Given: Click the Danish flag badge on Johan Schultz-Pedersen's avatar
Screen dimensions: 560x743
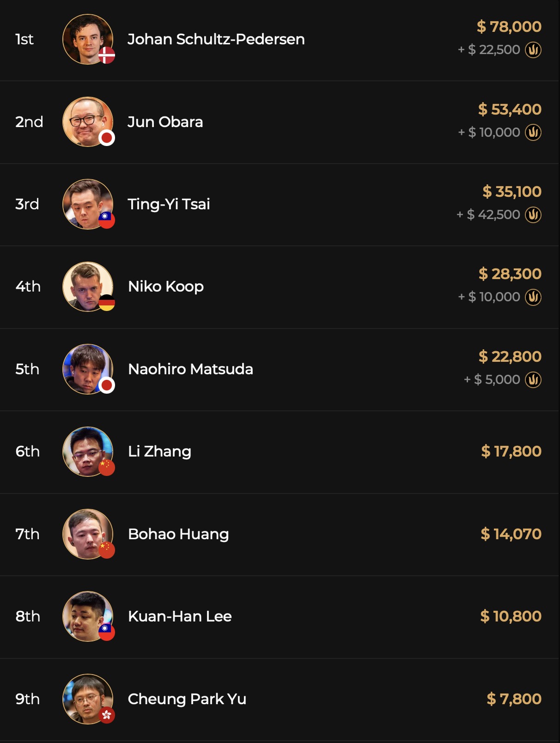Looking at the screenshot, I should (107, 55).
